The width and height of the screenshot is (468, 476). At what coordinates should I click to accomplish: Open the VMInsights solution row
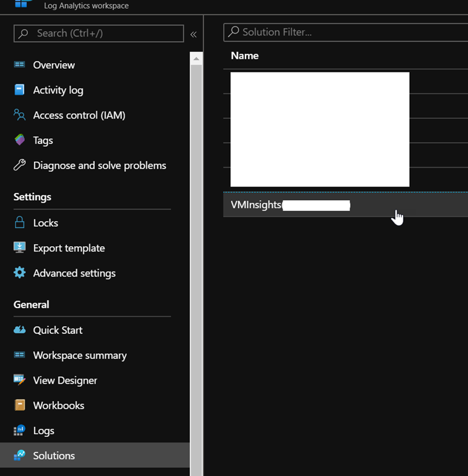256,205
